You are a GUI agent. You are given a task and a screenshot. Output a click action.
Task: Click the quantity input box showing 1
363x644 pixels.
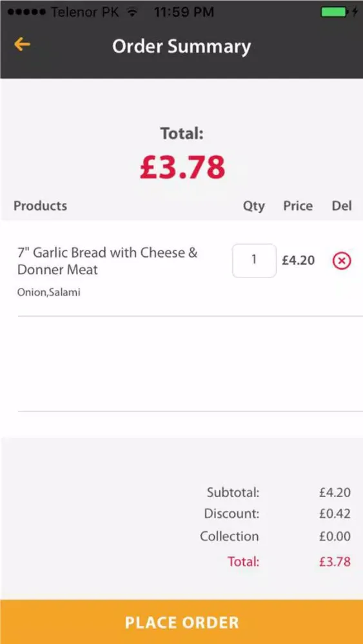(x=254, y=260)
